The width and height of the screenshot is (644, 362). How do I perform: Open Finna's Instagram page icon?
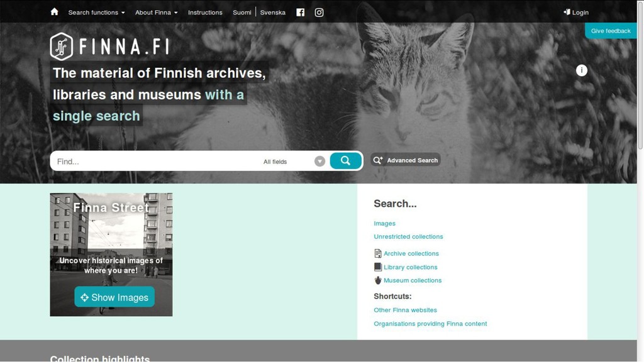tap(319, 13)
